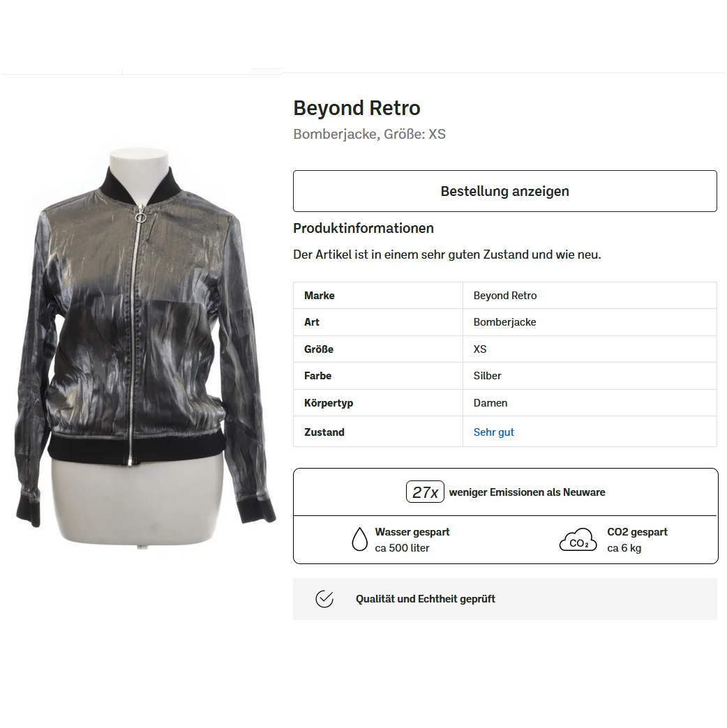Click the Zustand row label
This screenshot has height=728, width=727.
[324, 432]
